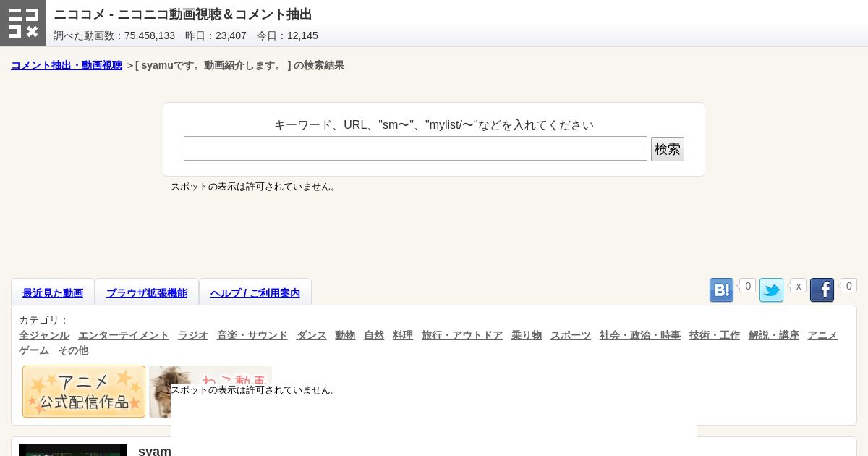Open the ヘルプ / ご利用案内 tab
The width and height of the screenshot is (868, 456).
point(255,293)
